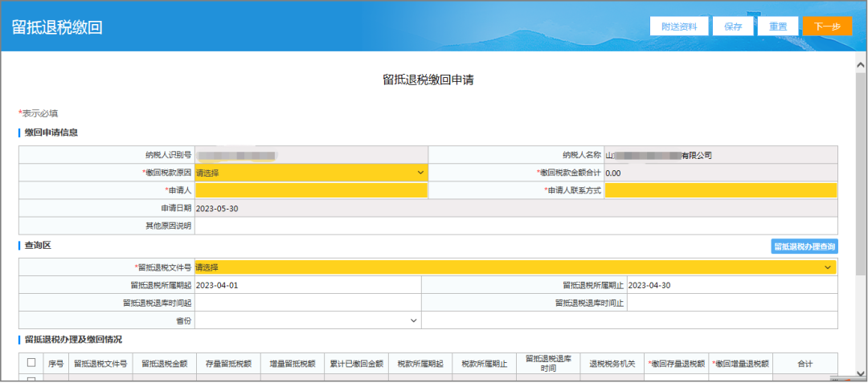The height and width of the screenshot is (383, 868).
Task: Click the 留抵退税退库时间止 field
Action: [732, 303]
